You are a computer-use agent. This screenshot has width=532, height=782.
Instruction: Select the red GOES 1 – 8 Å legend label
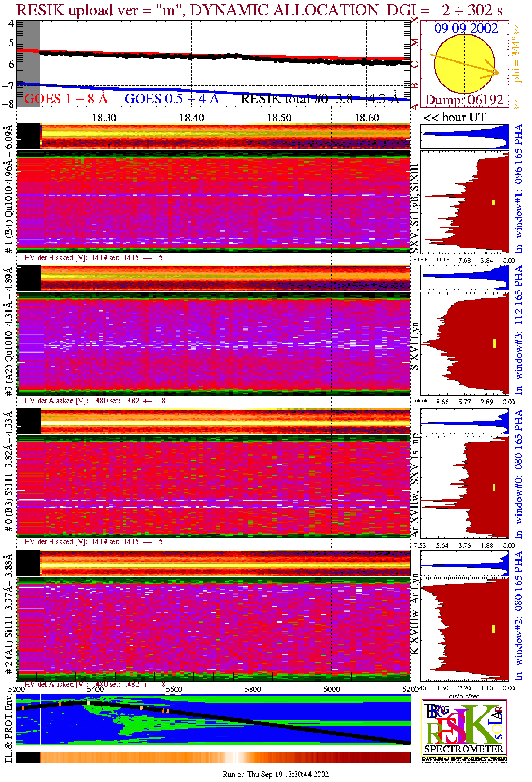click(66, 99)
